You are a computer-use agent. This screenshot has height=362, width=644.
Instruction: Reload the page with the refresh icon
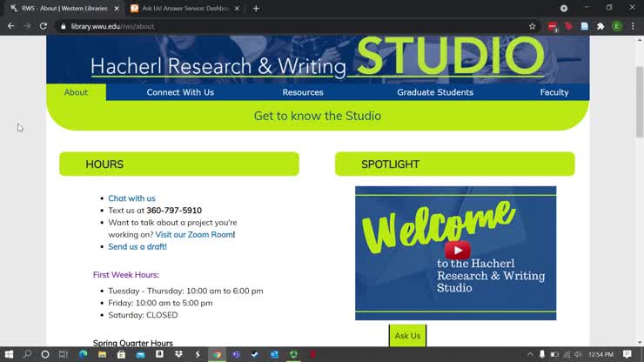(44, 26)
